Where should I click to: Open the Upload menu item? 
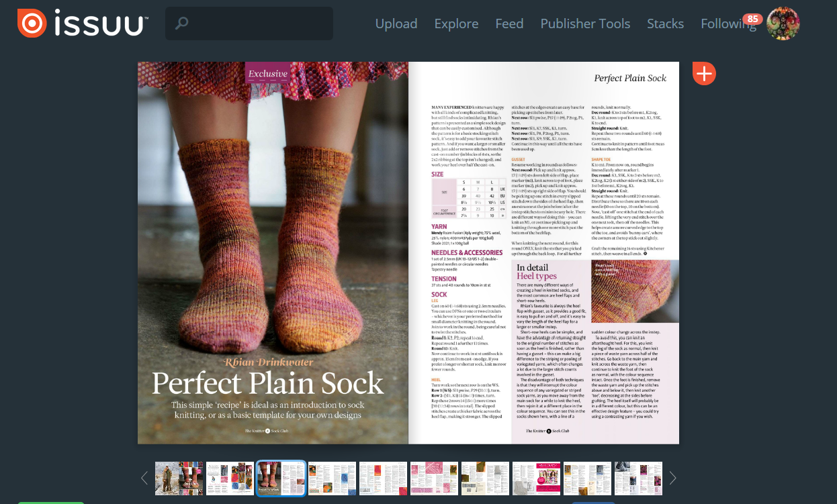[396, 23]
